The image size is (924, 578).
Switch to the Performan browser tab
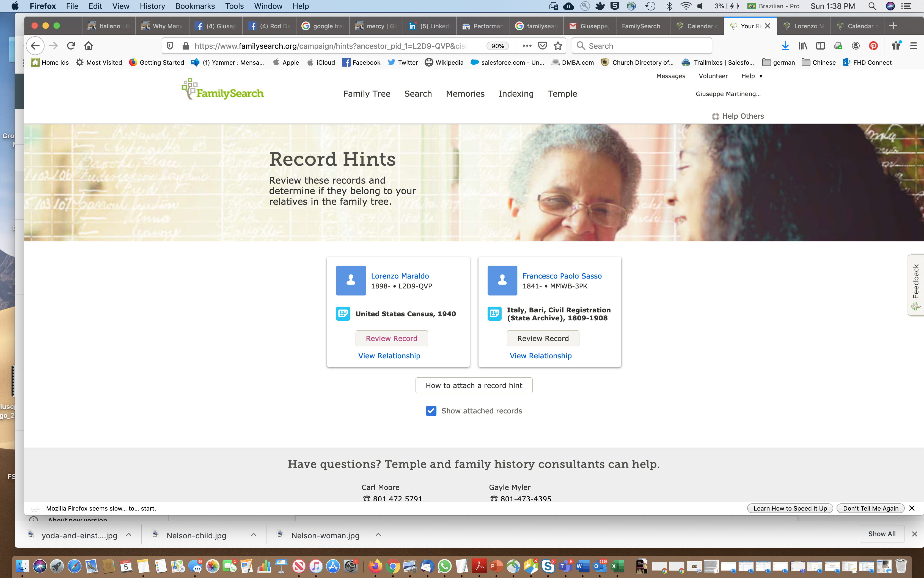tap(483, 26)
